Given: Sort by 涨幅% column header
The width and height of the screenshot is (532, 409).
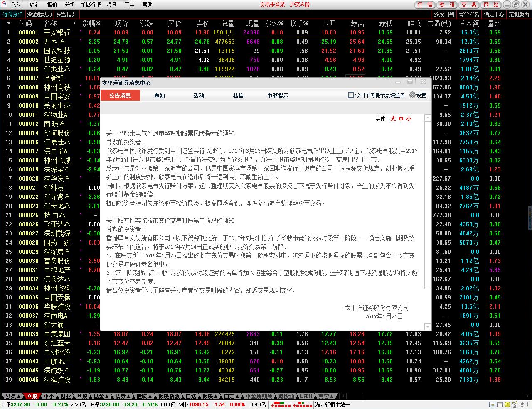Looking at the screenshot, I should tap(91, 23).
